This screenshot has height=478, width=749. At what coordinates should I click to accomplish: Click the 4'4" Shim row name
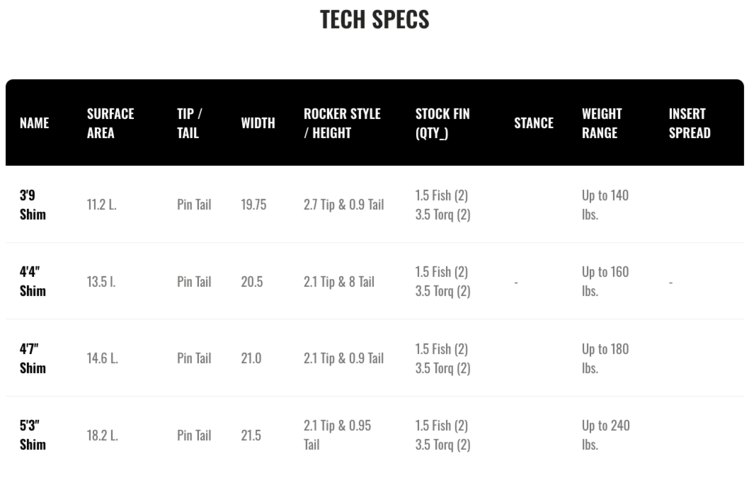[x=33, y=282]
